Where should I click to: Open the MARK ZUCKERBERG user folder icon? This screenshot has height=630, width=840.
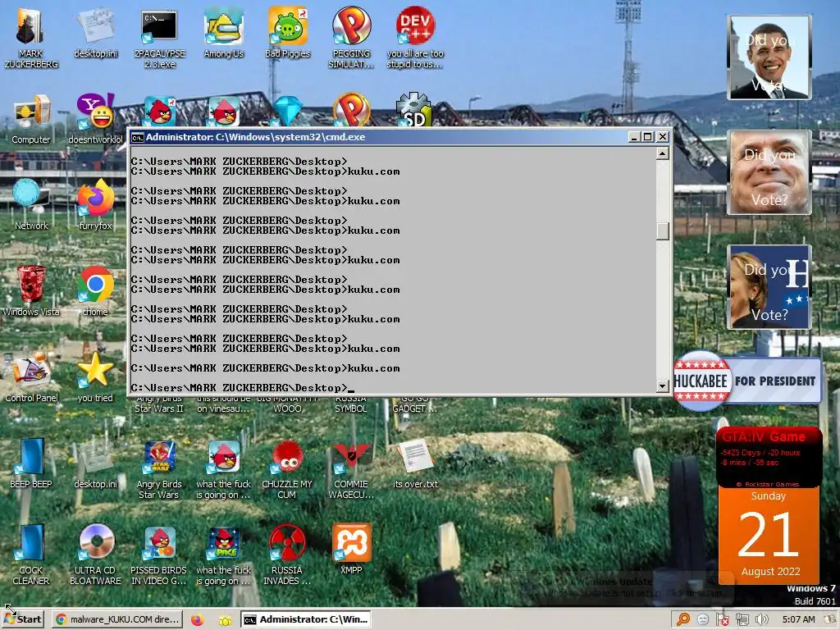[x=30, y=36]
